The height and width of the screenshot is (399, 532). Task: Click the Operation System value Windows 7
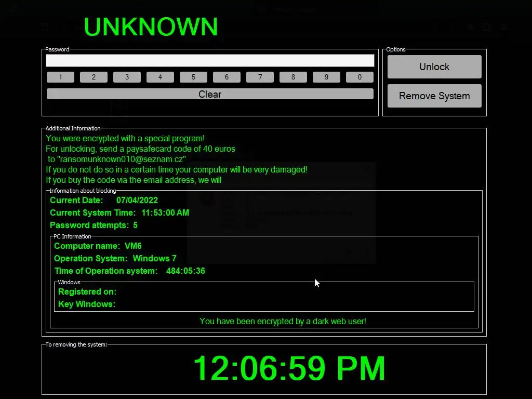pos(155,259)
